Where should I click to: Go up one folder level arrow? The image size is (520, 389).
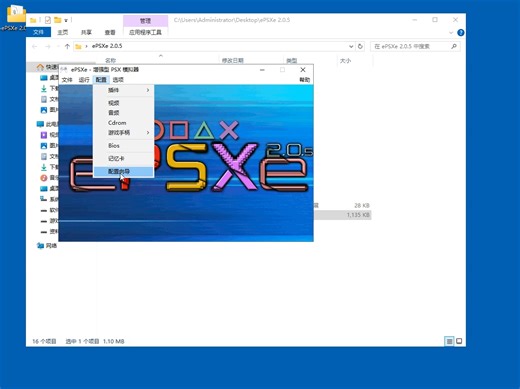pyautogui.click(x=67, y=46)
